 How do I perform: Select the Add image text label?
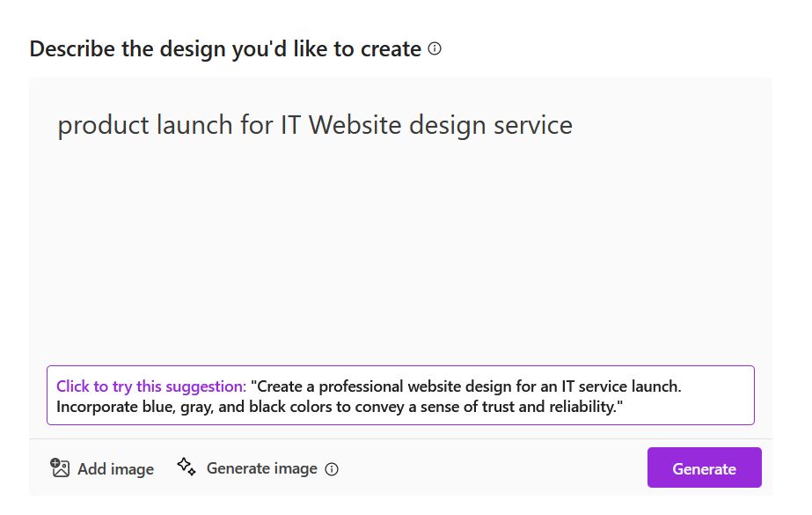tap(115, 469)
